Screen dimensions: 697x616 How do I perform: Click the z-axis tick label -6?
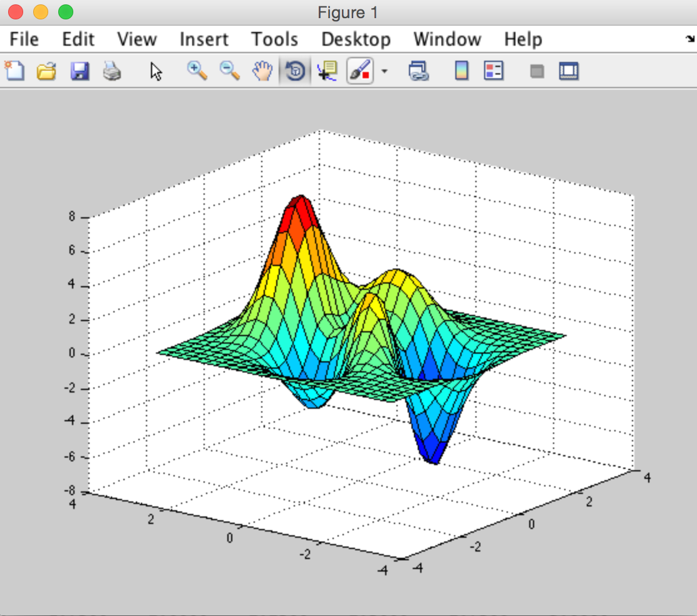pyautogui.click(x=70, y=456)
